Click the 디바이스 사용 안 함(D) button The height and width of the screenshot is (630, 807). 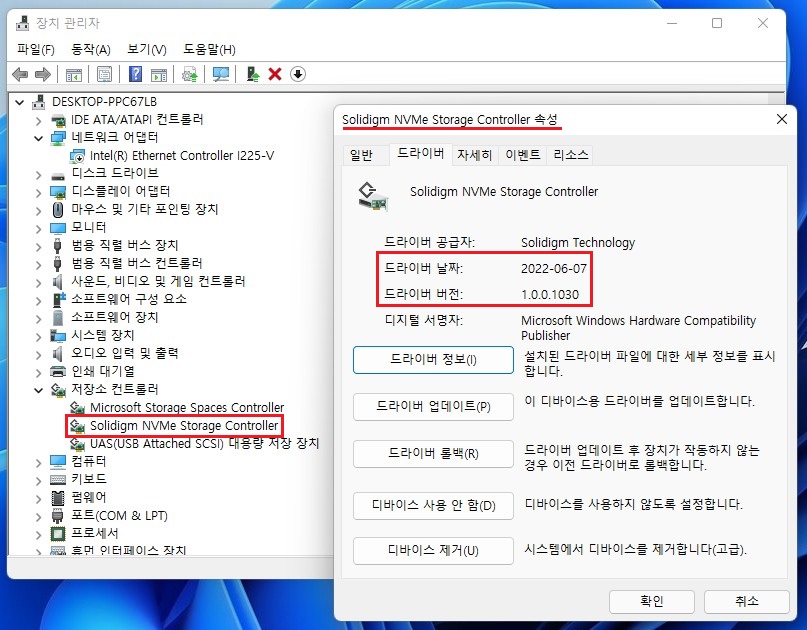coord(433,506)
